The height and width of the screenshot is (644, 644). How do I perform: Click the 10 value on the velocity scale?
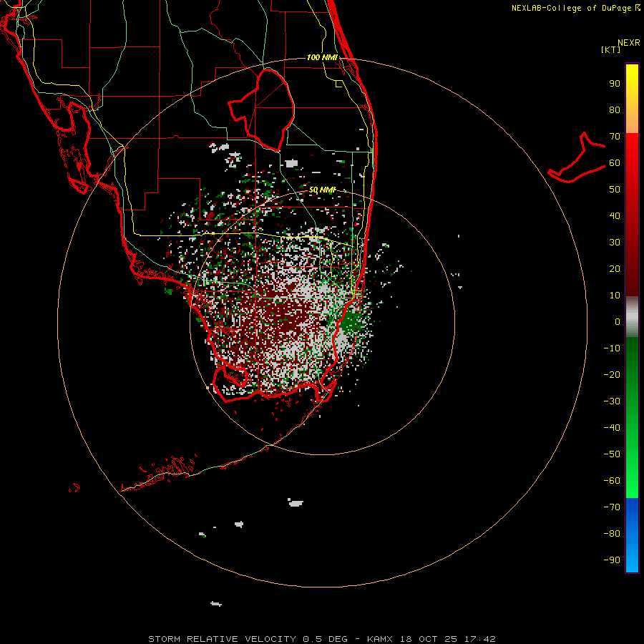(x=615, y=296)
